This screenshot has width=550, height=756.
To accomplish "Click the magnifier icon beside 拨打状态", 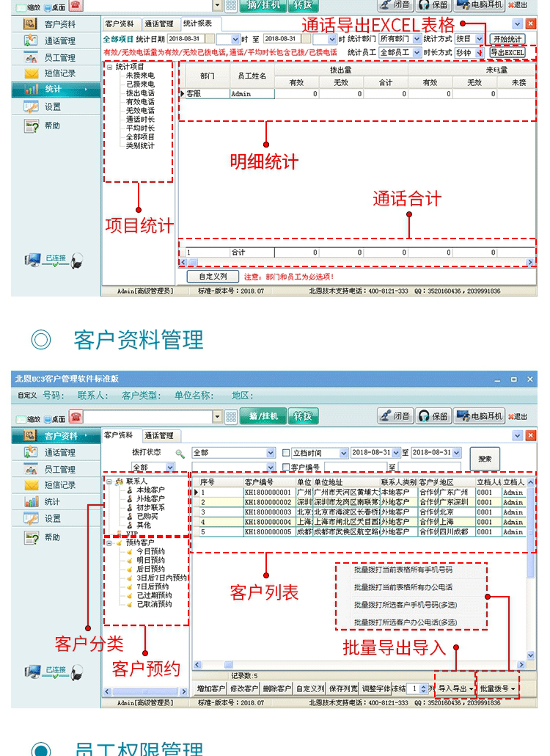I will point(180,454).
